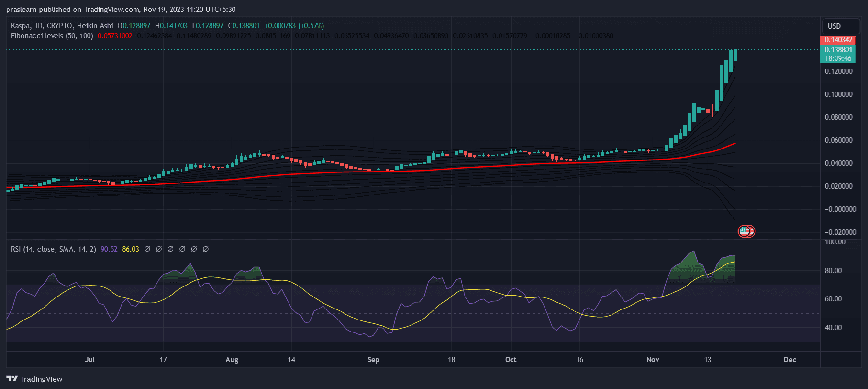This screenshot has width=868, height=389.
Task: Click the Jul label on time axis
Action: pyautogui.click(x=89, y=360)
